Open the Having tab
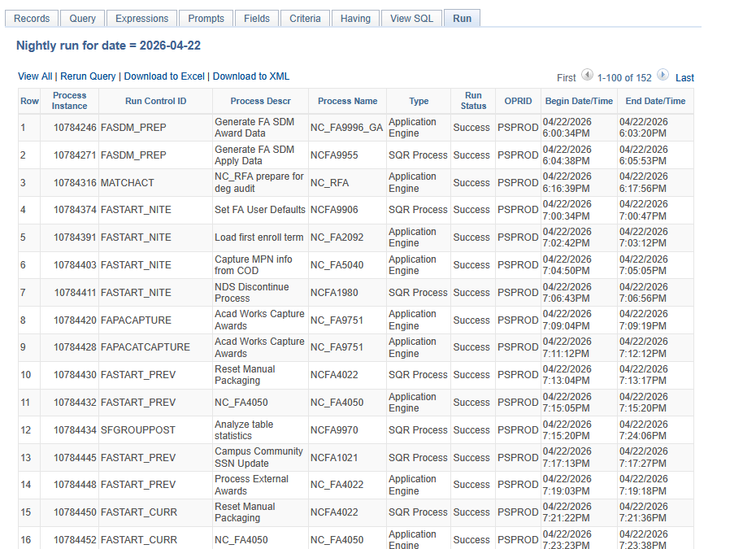Screen dimensions: 756x549 [x=355, y=19]
